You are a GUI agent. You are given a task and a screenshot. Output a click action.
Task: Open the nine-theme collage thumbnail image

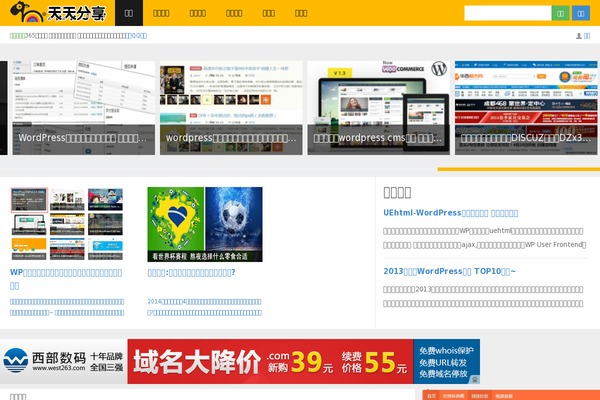point(67,224)
